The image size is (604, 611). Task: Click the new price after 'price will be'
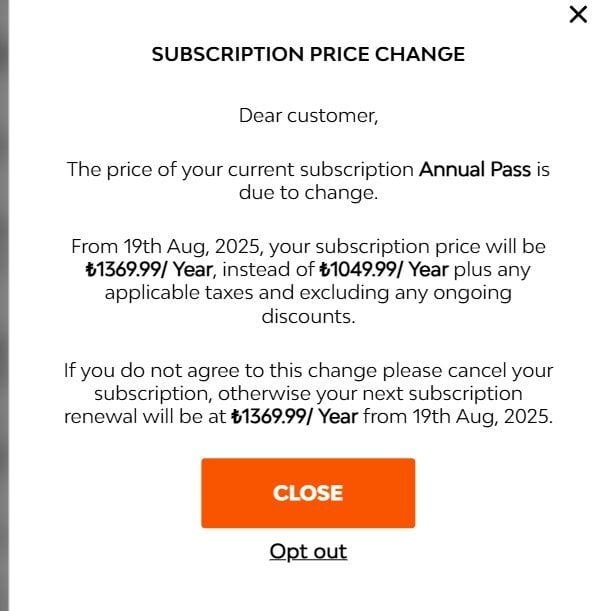pos(149,270)
